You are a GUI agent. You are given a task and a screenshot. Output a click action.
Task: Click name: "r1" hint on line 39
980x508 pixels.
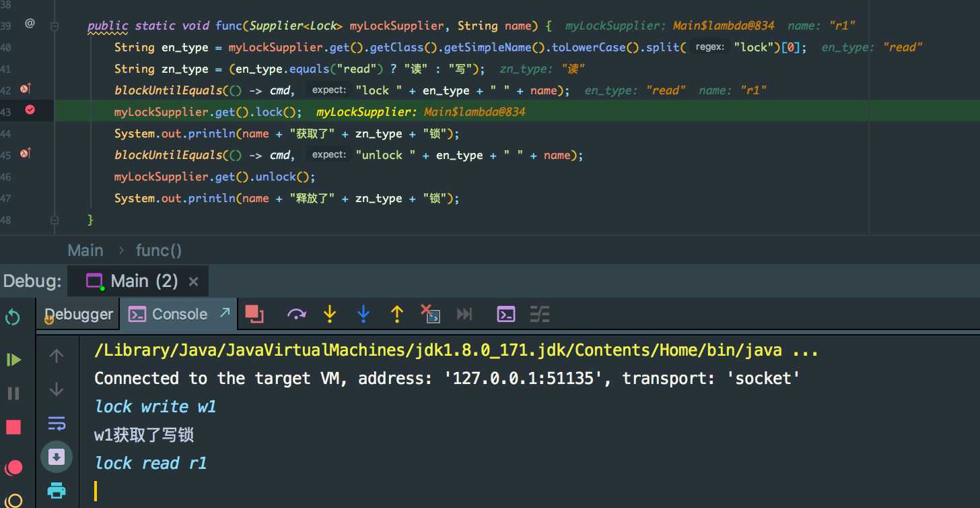pyautogui.click(x=821, y=26)
